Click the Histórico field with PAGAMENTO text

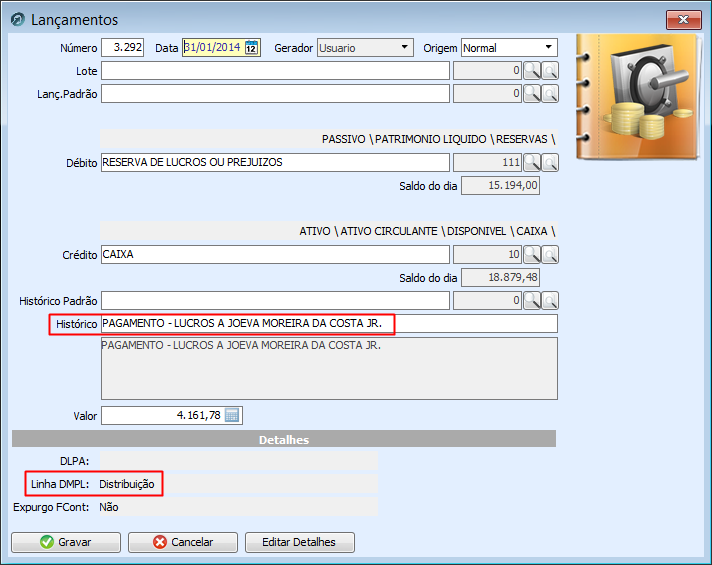(329, 324)
